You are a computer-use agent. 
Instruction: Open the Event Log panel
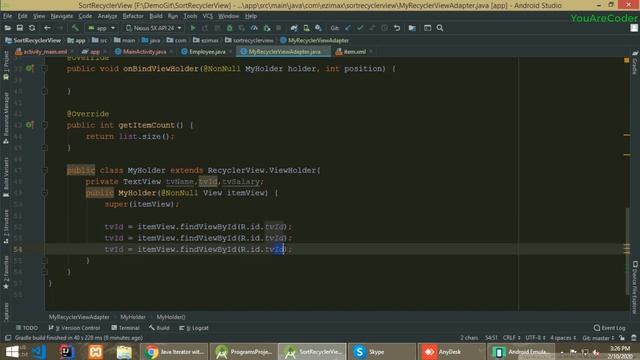pos(609,328)
